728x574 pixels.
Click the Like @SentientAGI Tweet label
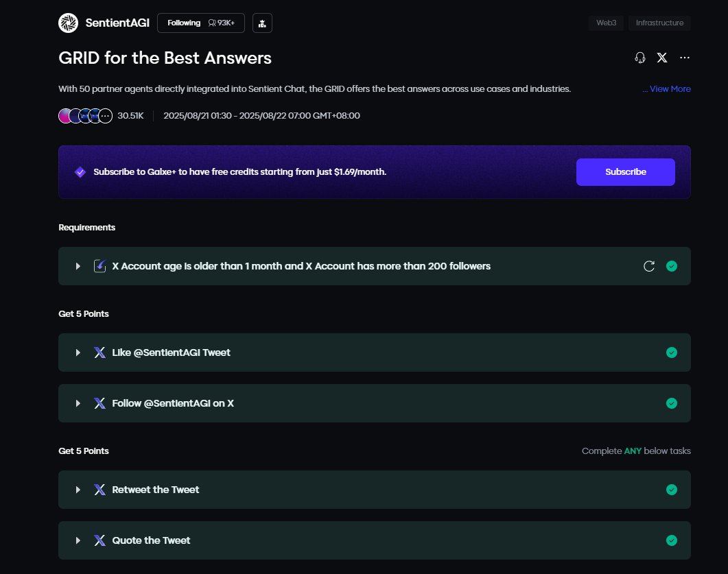pos(171,352)
